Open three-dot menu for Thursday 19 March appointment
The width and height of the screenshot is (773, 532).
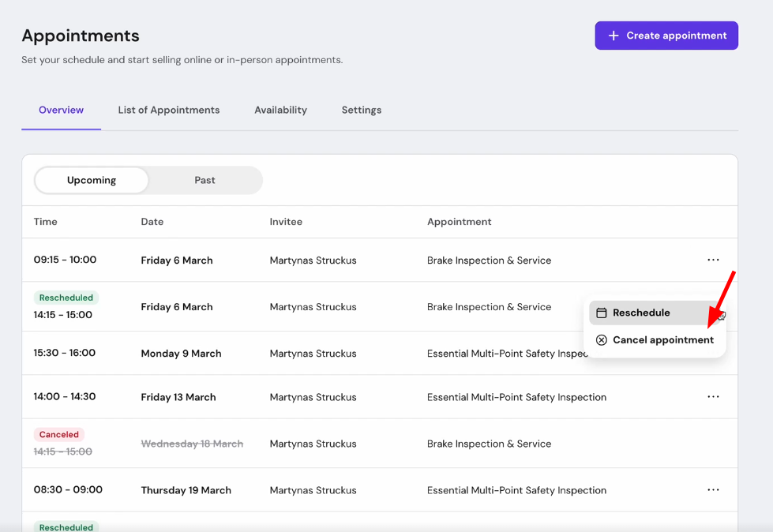[713, 490]
